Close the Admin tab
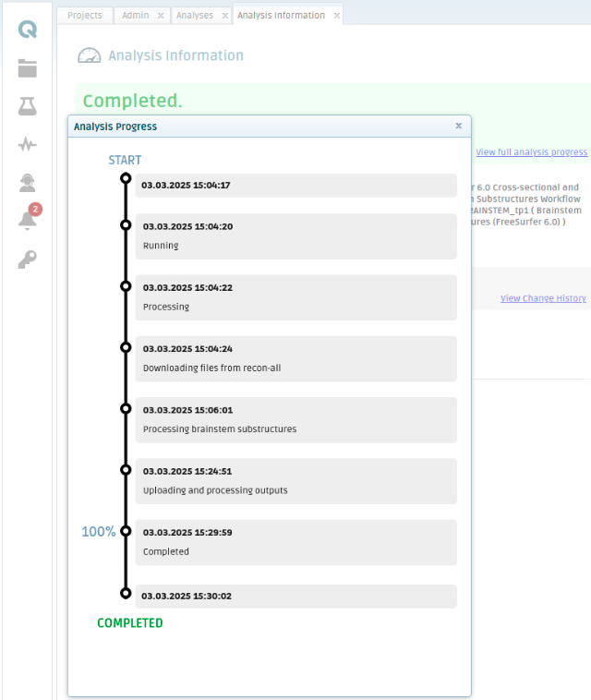This screenshot has width=591, height=700. coord(161,16)
